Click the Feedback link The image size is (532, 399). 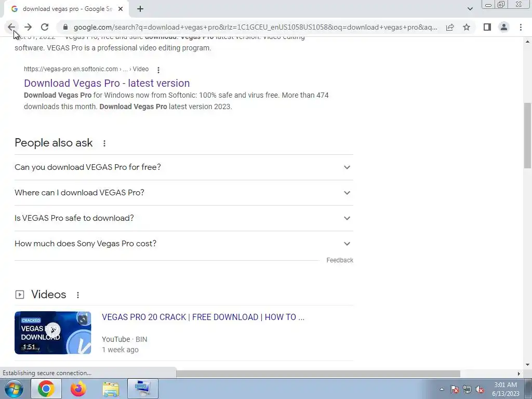340,260
